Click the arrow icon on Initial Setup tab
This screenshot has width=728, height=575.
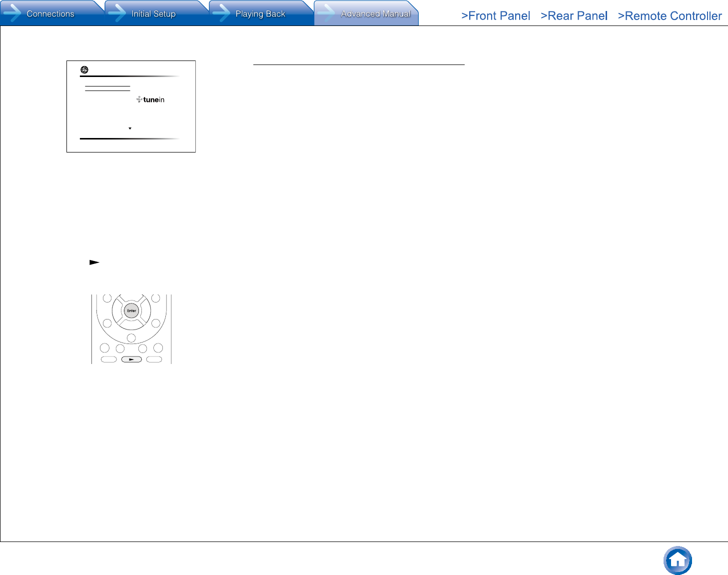coord(117,13)
